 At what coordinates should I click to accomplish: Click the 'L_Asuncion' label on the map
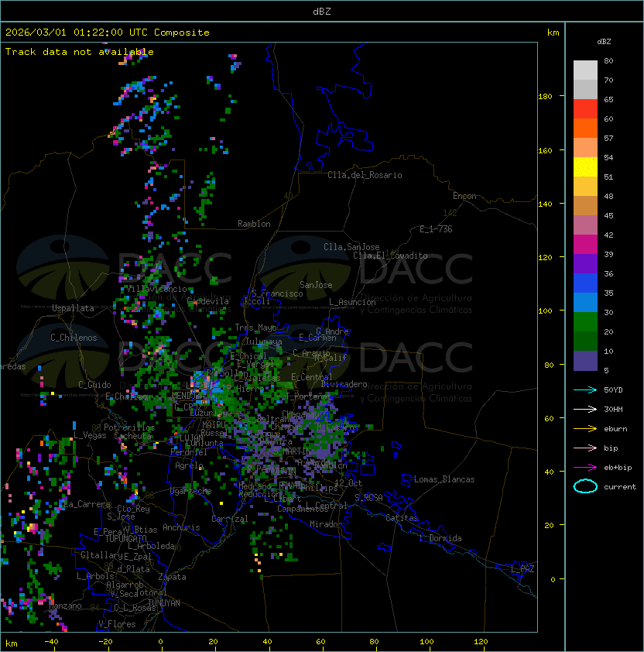coord(352,302)
